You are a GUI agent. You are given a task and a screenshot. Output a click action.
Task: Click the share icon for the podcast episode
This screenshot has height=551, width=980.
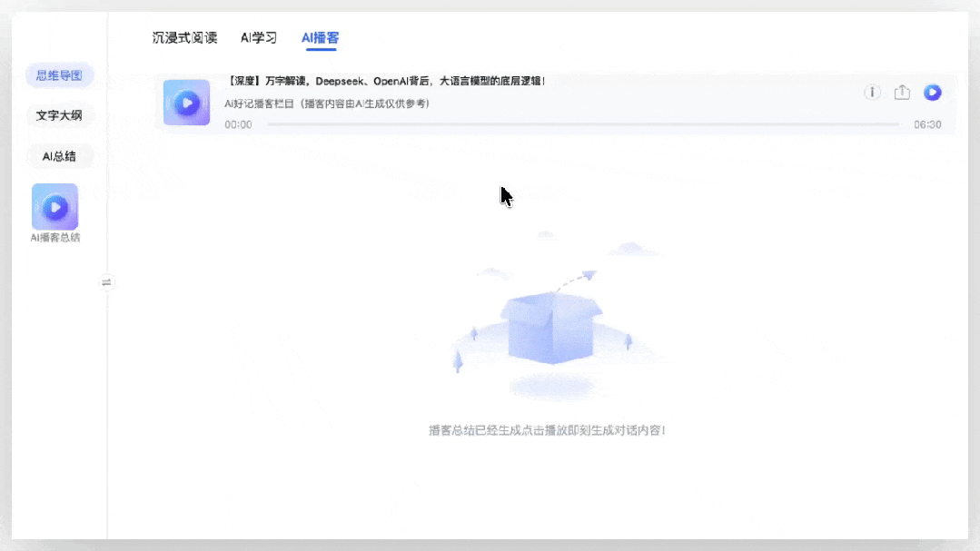point(901,93)
